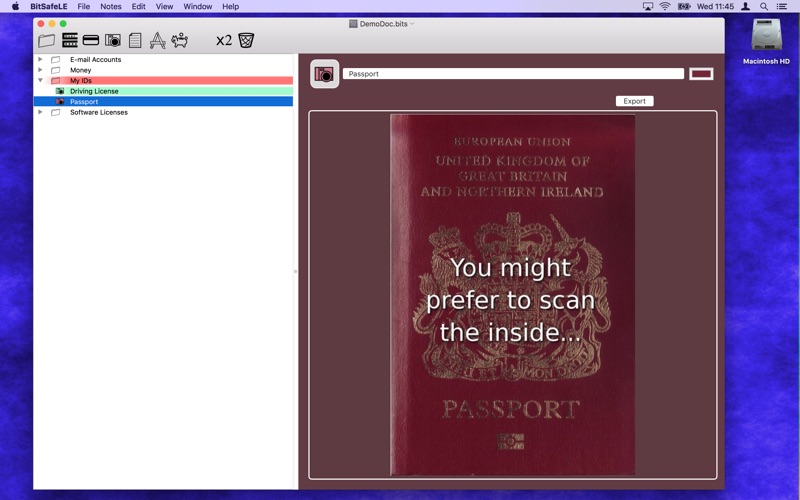Select the Driving License note
The width and height of the screenshot is (800, 500).
(x=163, y=91)
